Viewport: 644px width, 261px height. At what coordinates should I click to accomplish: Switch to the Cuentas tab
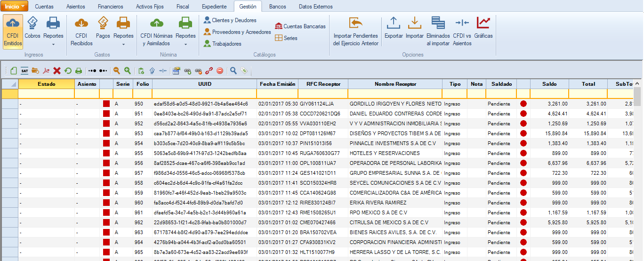click(x=44, y=7)
